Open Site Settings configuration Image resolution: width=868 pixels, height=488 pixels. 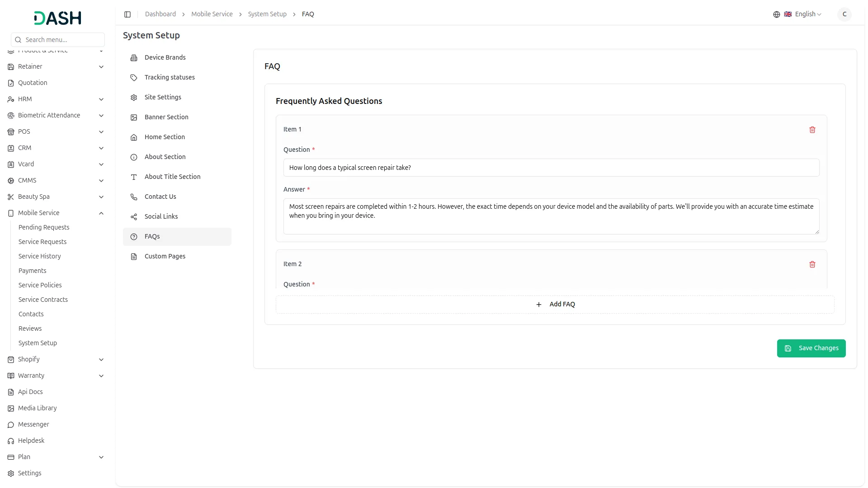coord(162,97)
